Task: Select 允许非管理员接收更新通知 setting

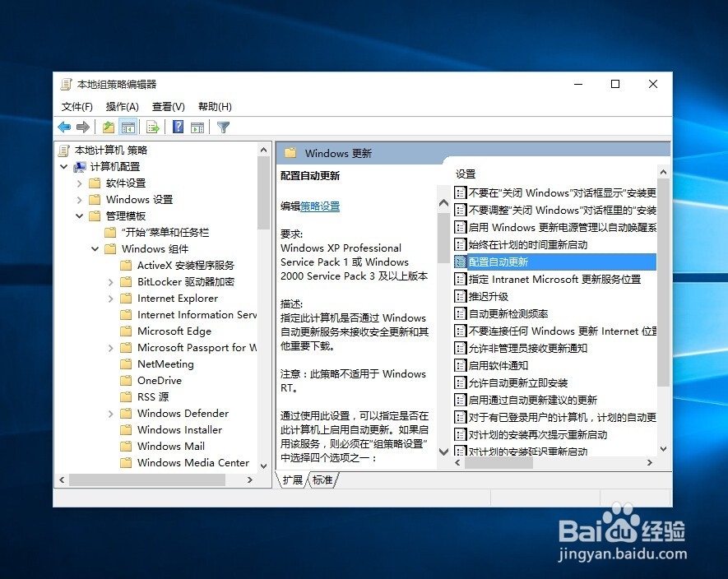Action: tap(527, 348)
